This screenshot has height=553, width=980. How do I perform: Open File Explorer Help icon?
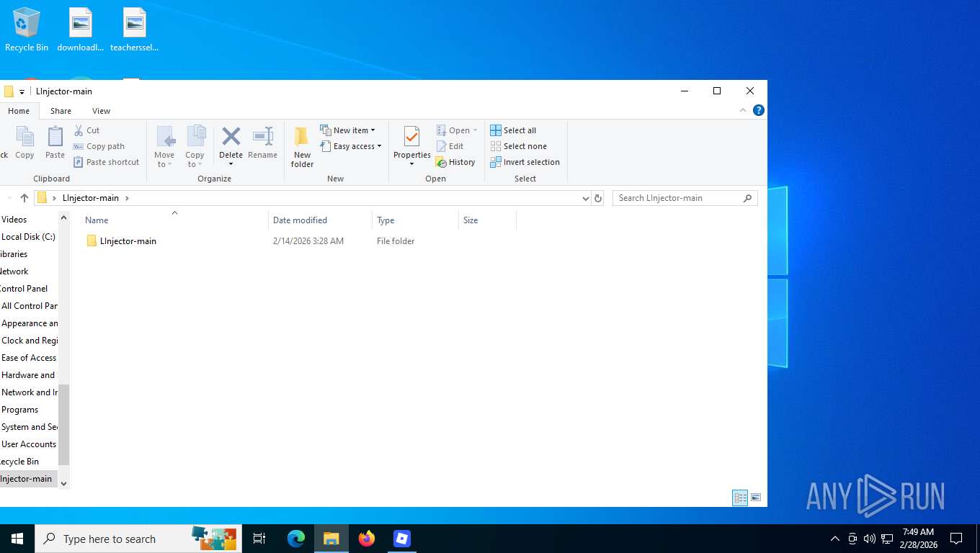tap(758, 110)
